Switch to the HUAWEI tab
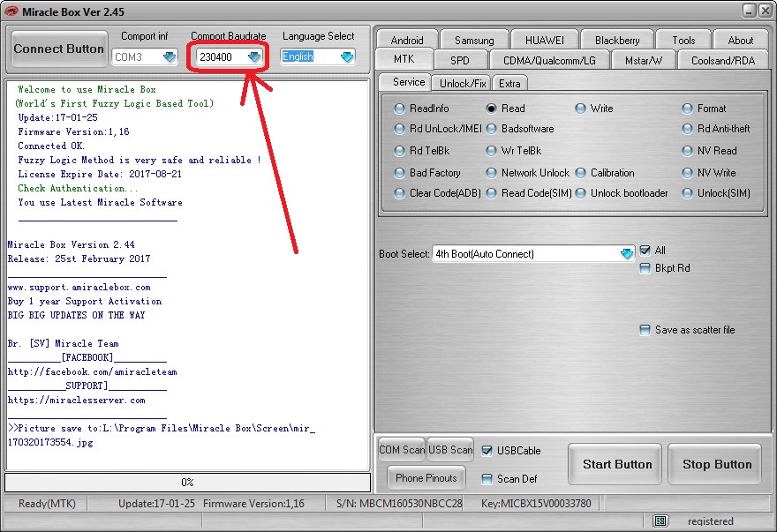This screenshot has width=777, height=532. pos(544,40)
